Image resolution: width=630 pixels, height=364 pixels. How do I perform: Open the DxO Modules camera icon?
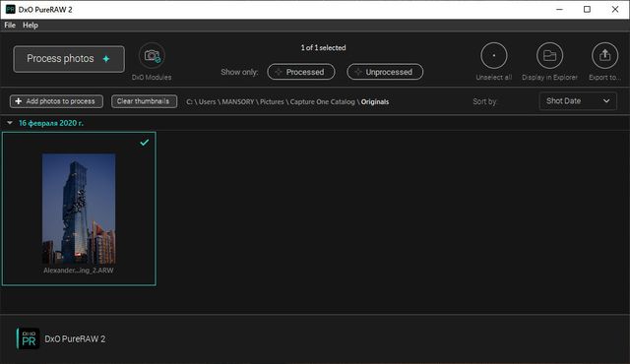(x=152, y=56)
